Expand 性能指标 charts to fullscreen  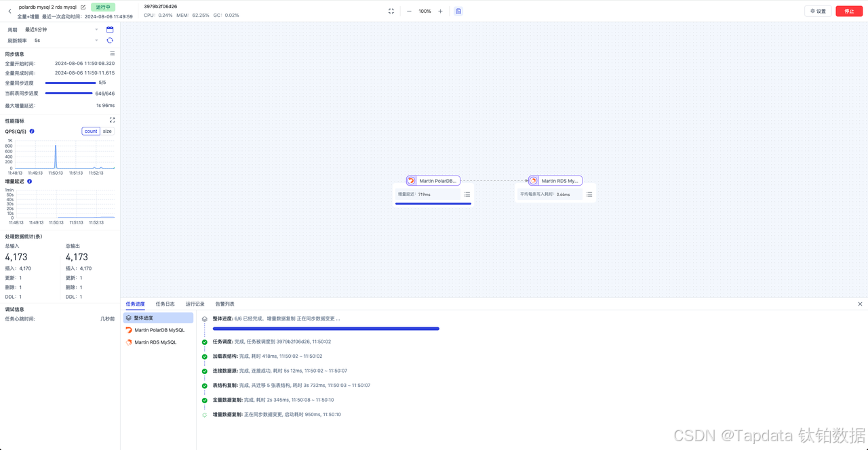[113, 120]
